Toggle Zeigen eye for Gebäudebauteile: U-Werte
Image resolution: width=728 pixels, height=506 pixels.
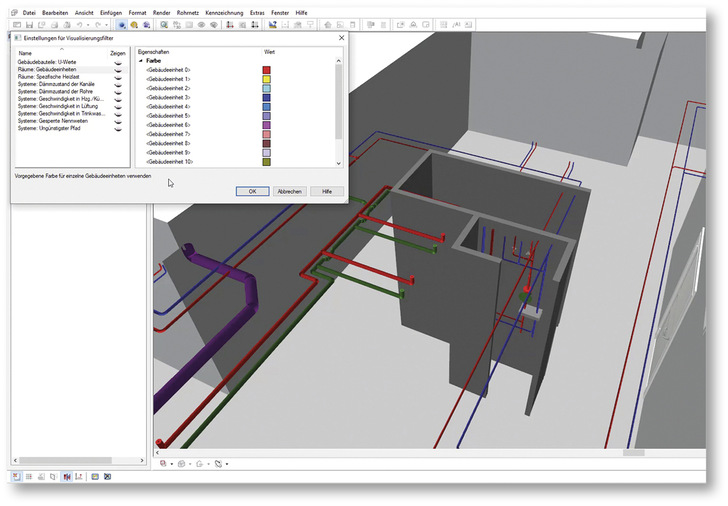click(118, 62)
